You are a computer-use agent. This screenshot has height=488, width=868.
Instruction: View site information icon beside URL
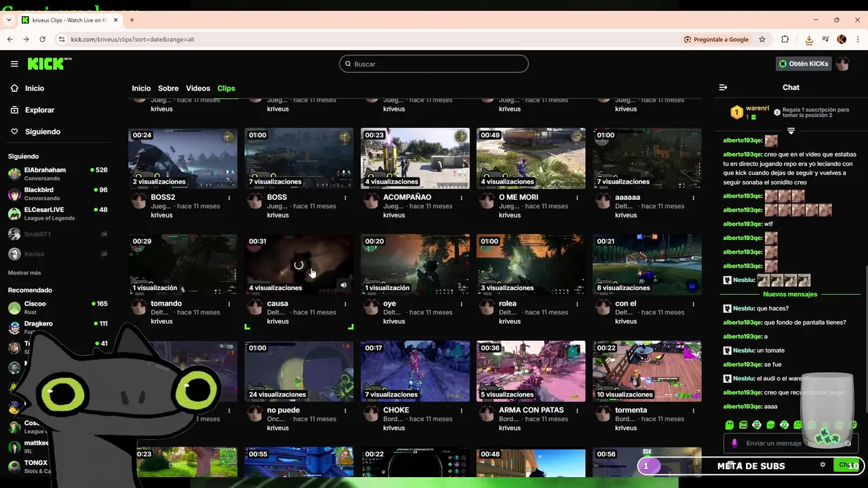click(61, 39)
